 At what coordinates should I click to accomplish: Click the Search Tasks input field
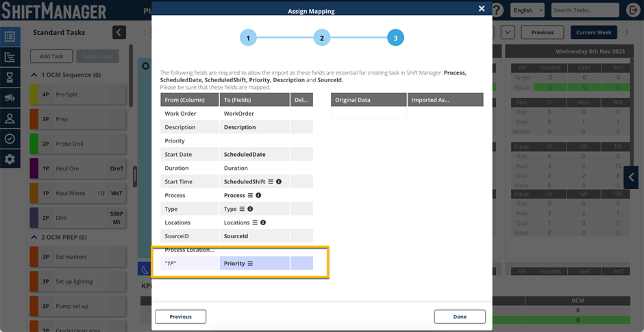tap(585, 10)
